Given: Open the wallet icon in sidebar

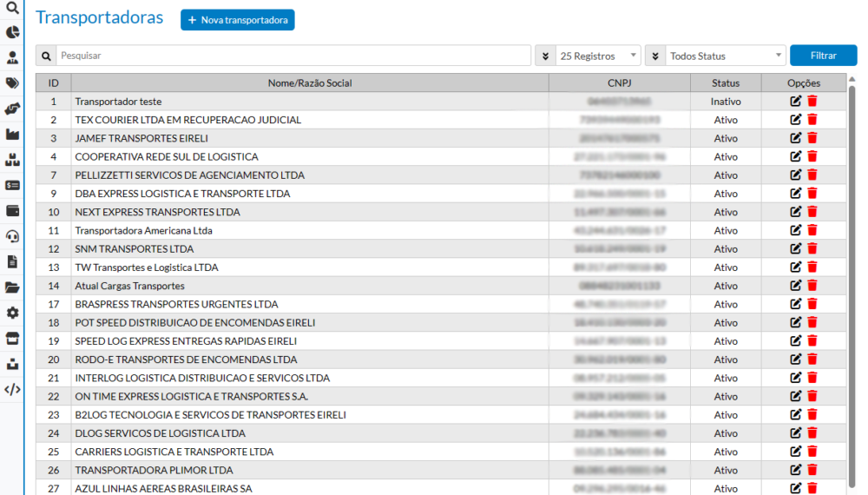Looking at the screenshot, I should click(12, 210).
